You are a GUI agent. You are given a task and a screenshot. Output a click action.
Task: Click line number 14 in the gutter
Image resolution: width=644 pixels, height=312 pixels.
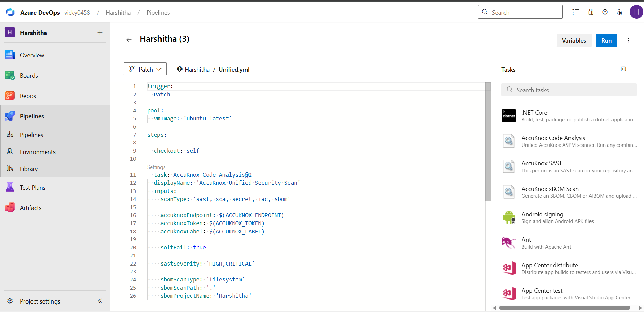click(x=133, y=199)
